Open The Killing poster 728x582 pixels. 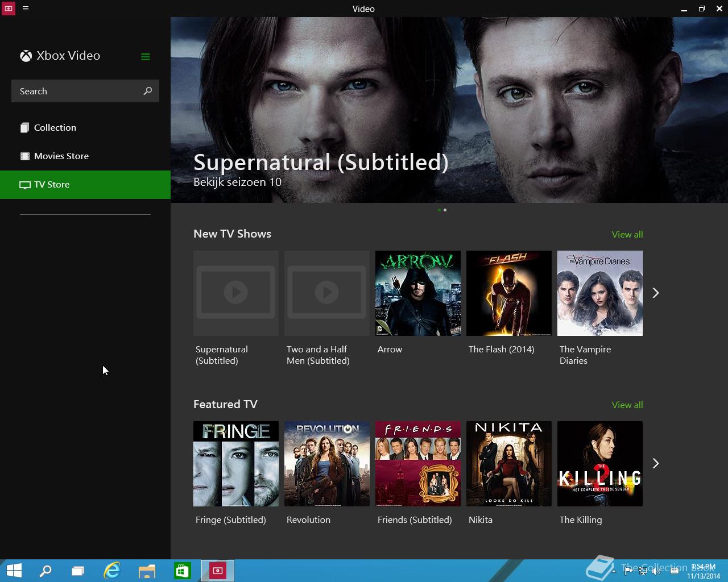click(600, 464)
